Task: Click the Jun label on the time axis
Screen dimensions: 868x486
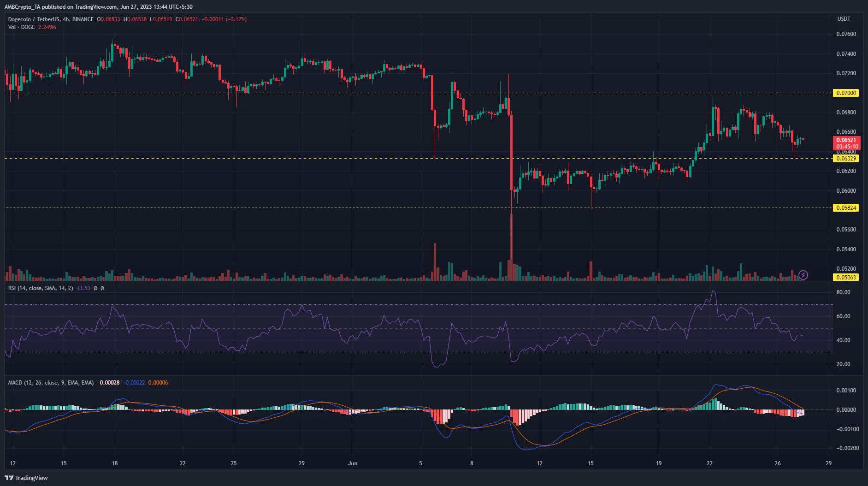Action: [353, 463]
